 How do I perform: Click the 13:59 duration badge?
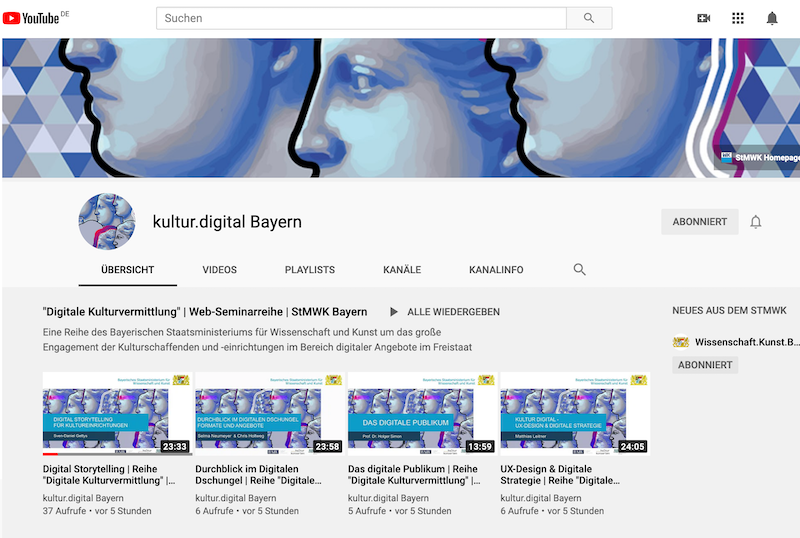480,447
